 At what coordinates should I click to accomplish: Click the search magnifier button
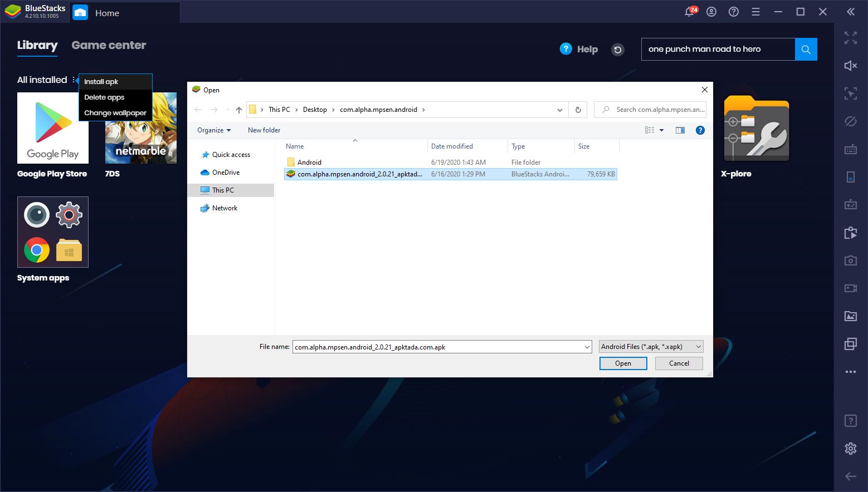coord(806,49)
